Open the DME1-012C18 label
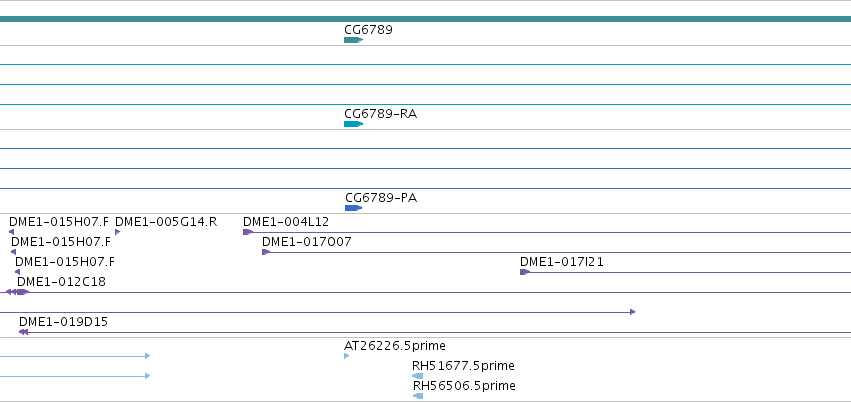 61,282
